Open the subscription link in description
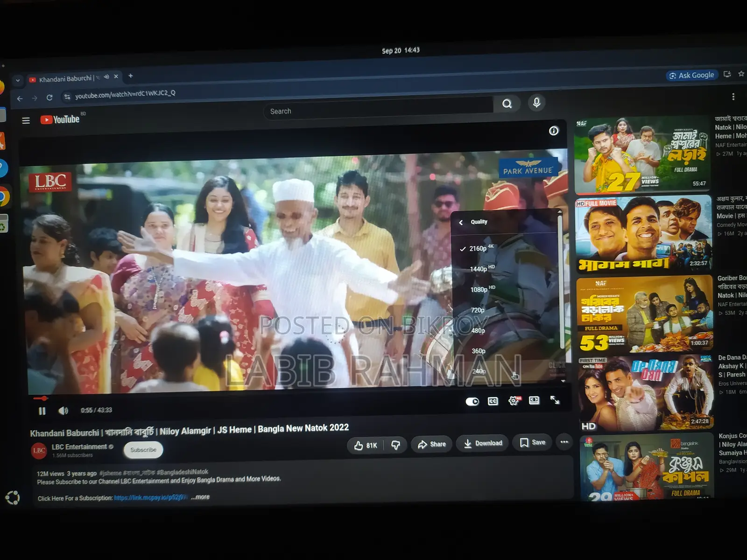This screenshot has width=747, height=560. (151, 498)
